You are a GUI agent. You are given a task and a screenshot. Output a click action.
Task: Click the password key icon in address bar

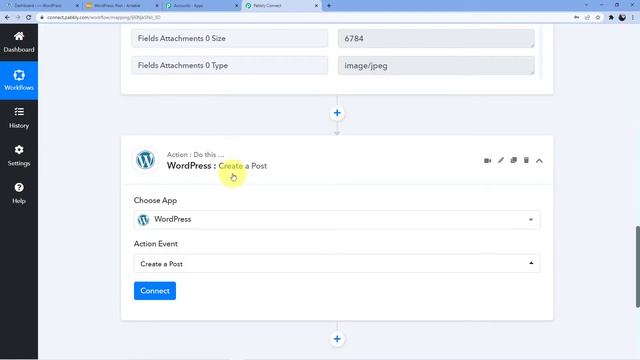576,18
